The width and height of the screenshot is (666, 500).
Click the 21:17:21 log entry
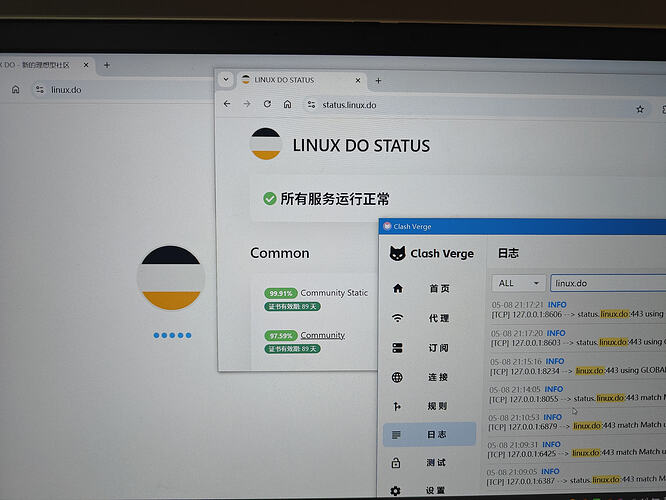(x=579, y=310)
